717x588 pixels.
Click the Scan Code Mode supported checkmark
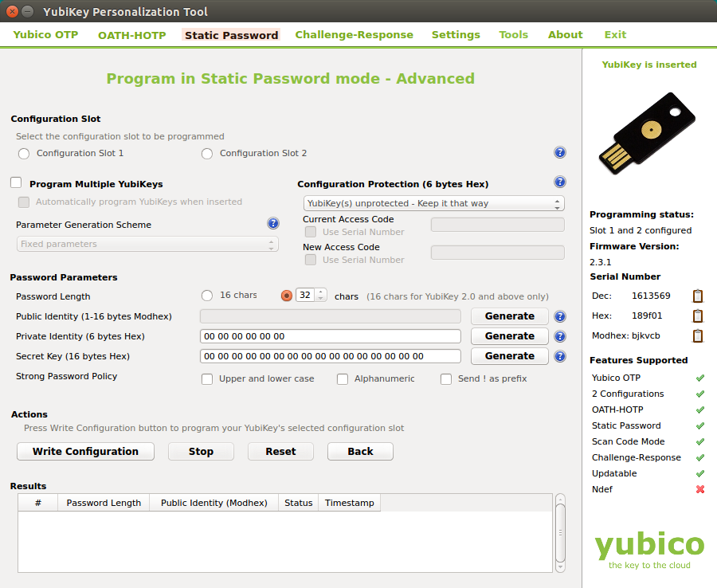(x=700, y=442)
